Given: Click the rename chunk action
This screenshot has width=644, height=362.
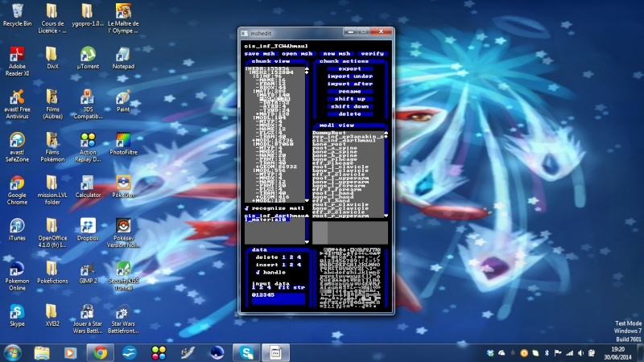Looking at the screenshot, I should click(x=350, y=91).
